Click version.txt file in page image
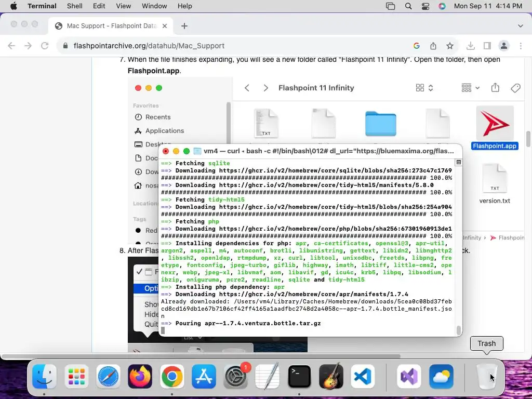Image resolution: width=532 pixels, height=399 pixels. point(495,184)
